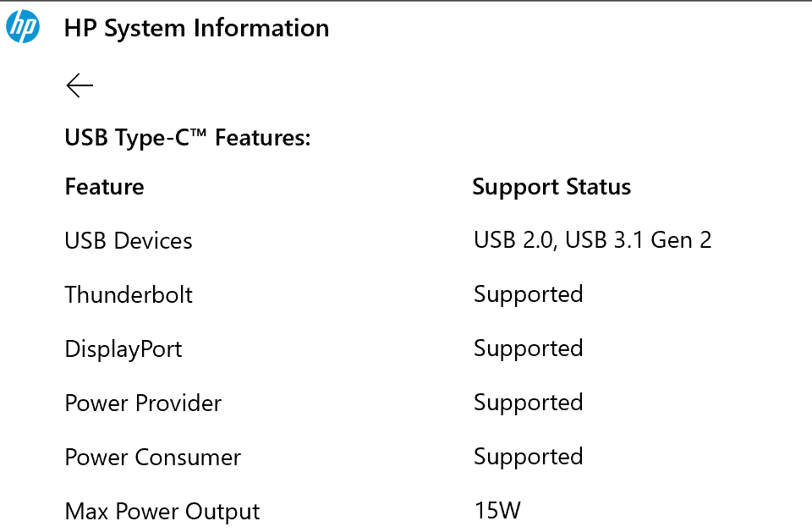Click the USB Type-C Features heading
The width and height of the screenshot is (812, 532).
pyautogui.click(x=188, y=137)
